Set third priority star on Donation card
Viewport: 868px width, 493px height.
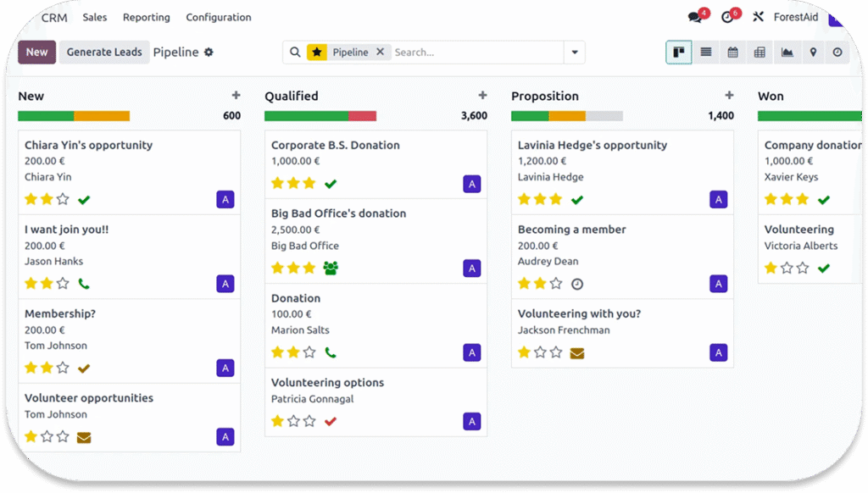tap(309, 352)
